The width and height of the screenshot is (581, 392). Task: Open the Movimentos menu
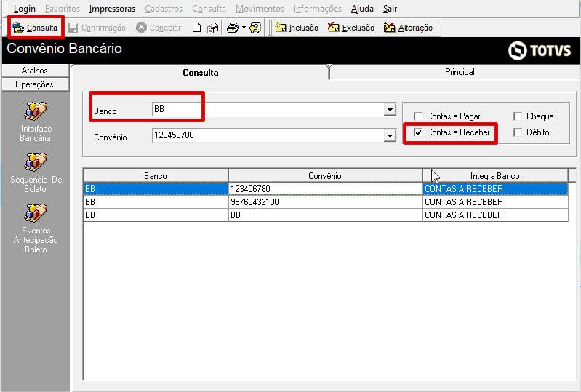[x=260, y=9]
